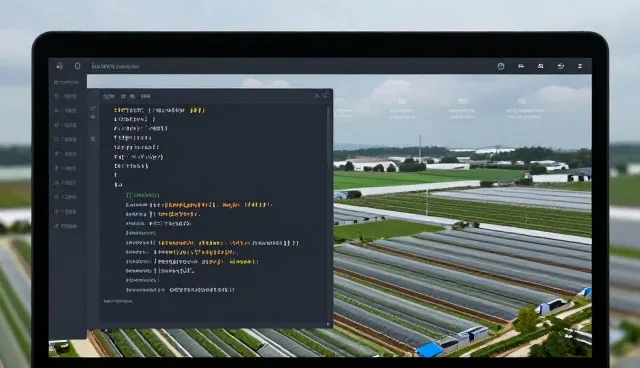Click the code panel's vertical scrollbar
The height and width of the screenshot is (368, 640).
(328, 137)
